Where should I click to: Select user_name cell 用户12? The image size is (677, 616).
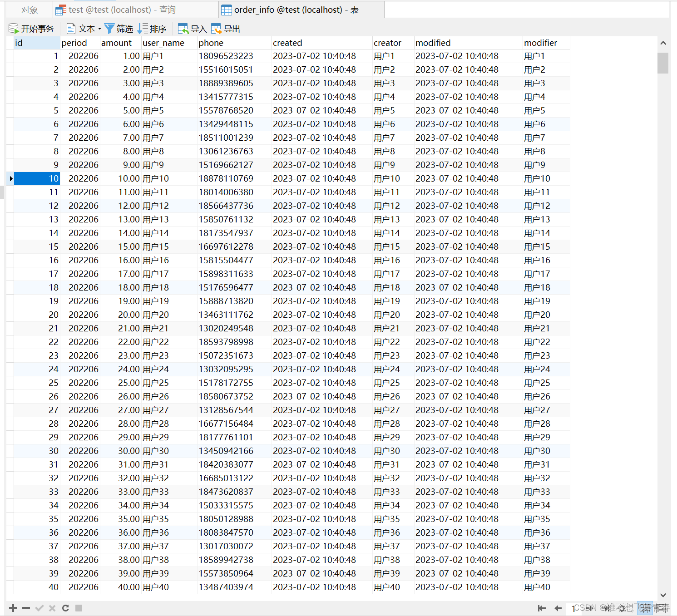pyautogui.click(x=169, y=206)
